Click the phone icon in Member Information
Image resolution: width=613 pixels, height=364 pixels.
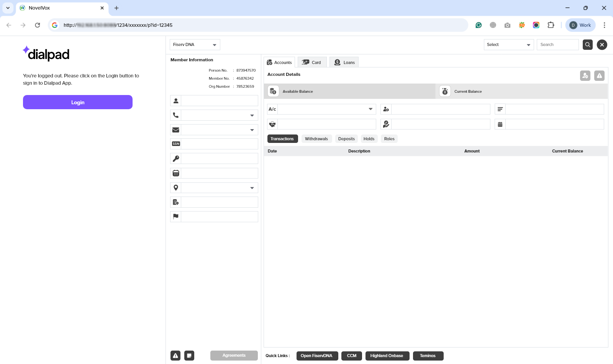(176, 115)
